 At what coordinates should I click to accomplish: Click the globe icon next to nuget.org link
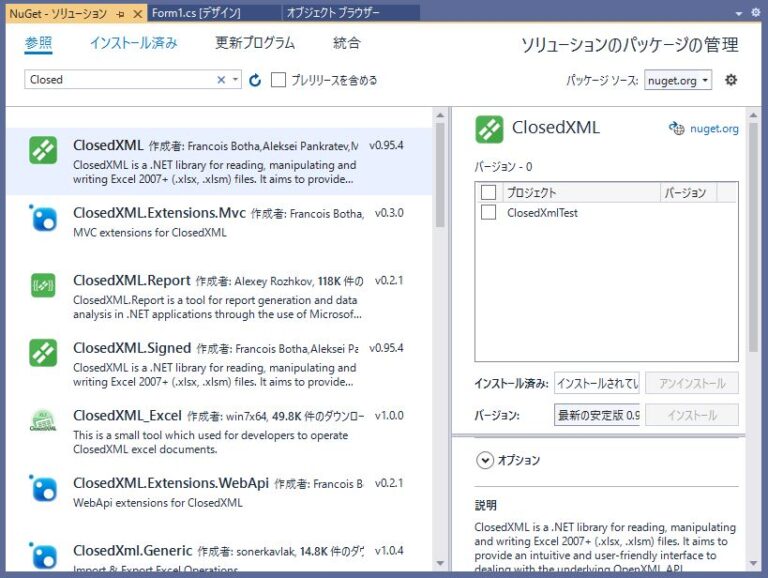pyautogui.click(x=676, y=128)
